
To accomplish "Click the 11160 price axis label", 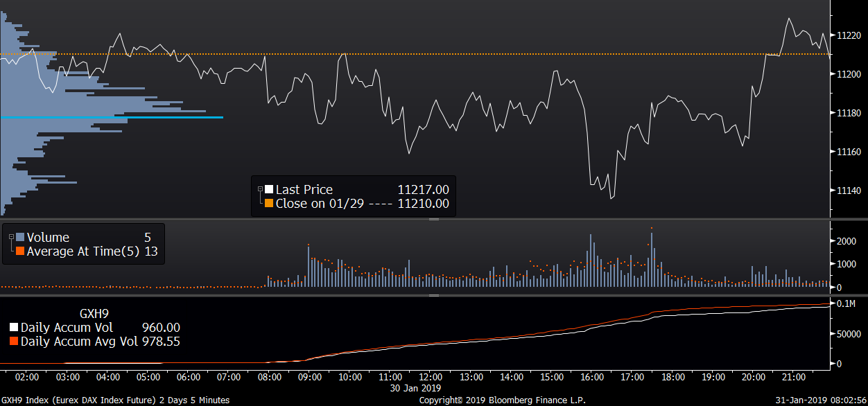I will point(849,152).
